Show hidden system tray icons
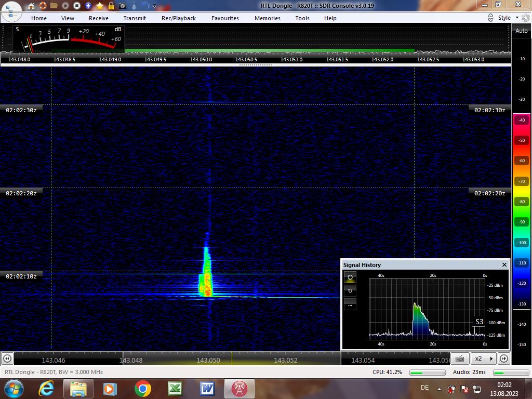 point(440,389)
